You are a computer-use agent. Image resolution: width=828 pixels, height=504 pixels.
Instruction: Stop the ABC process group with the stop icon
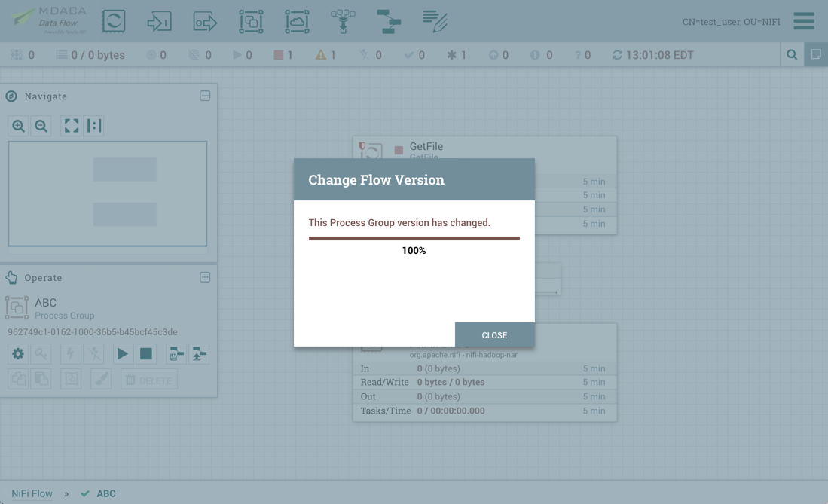[146, 353]
